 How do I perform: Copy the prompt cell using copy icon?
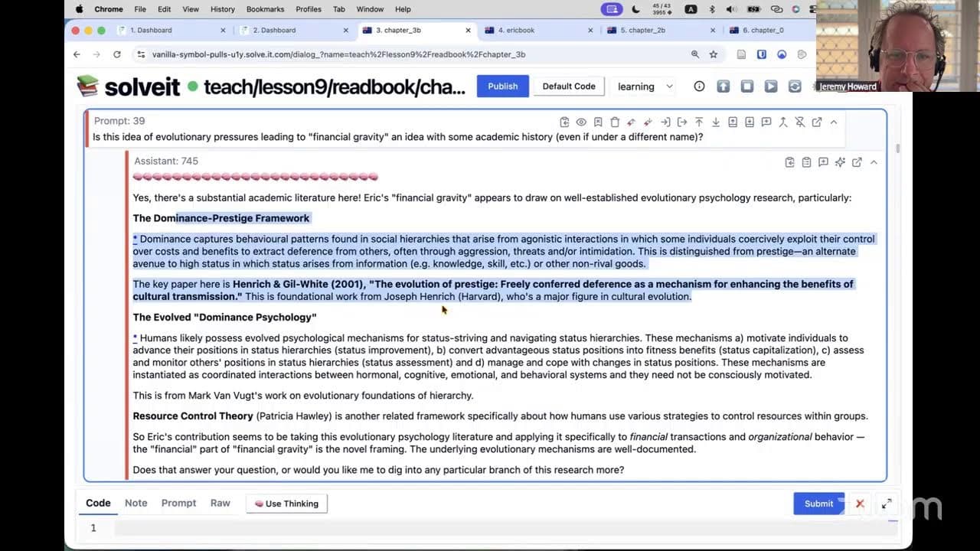point(564,122)
